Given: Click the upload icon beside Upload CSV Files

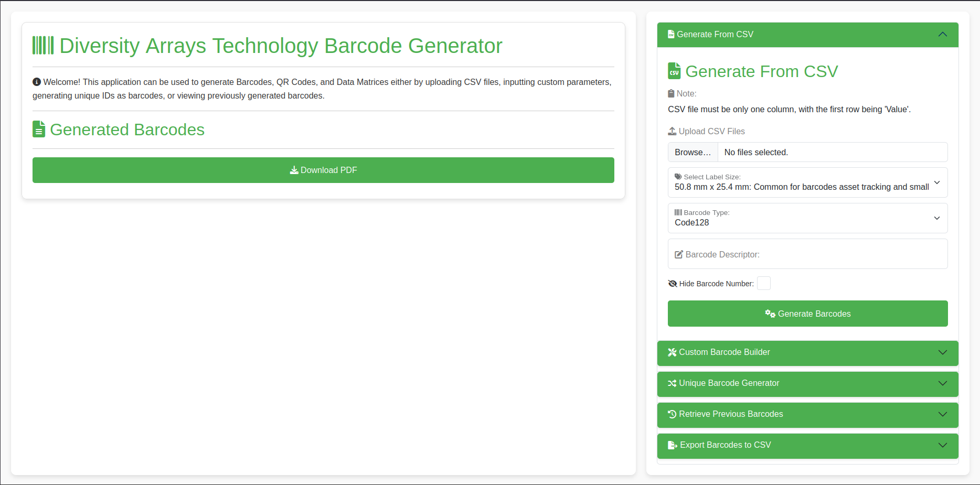Looking at the screenshot, I should (672, 131).
